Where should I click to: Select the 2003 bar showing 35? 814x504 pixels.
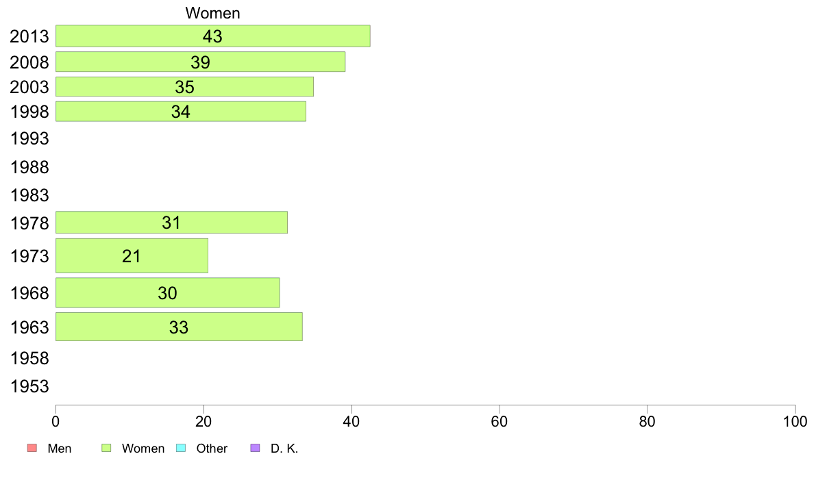[x=184, y=87]
